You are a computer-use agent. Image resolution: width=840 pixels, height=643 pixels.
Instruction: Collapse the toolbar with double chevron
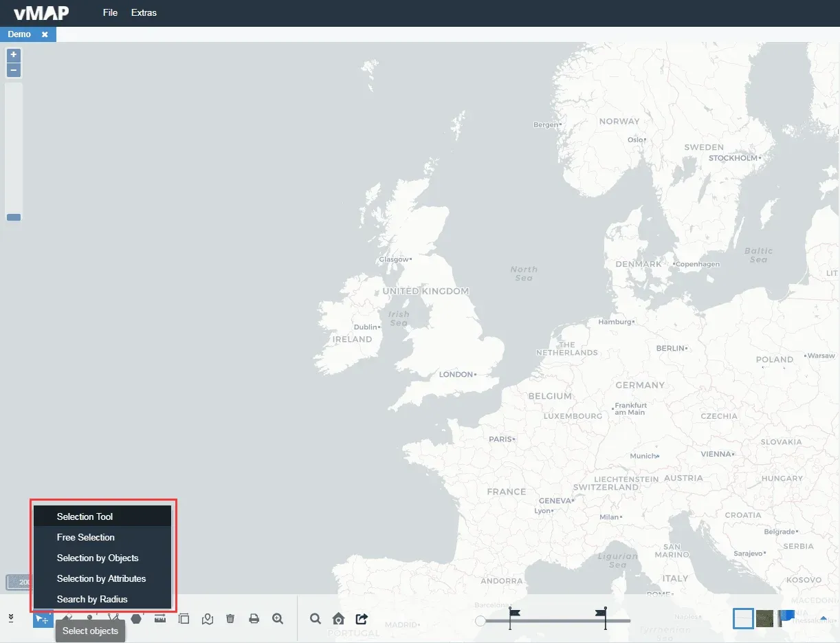(x=11, y=618)
